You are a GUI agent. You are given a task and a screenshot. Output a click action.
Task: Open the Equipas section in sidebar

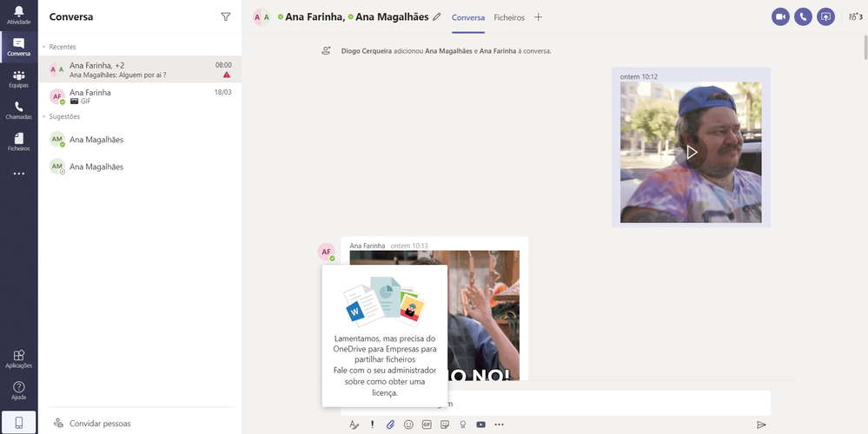point(19,79)
